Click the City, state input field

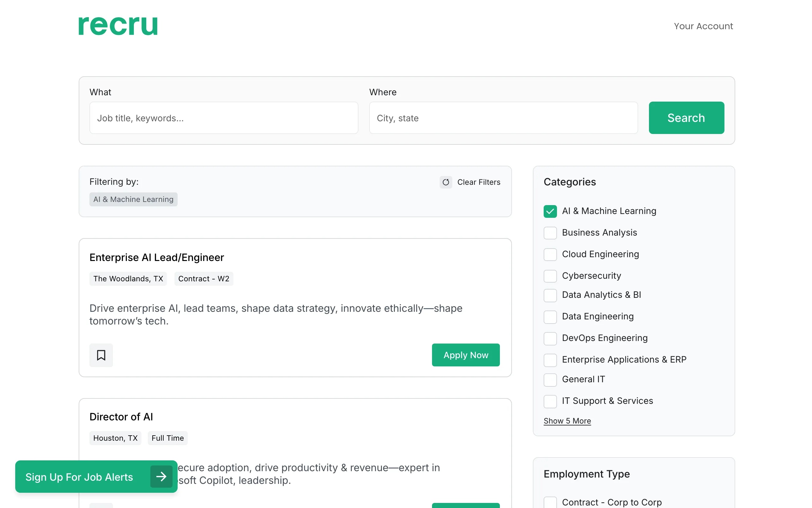pos(503,118)
